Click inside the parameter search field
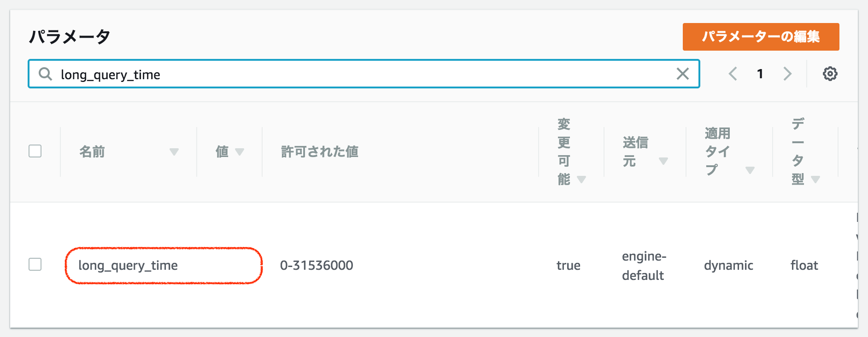This screenshot has height=337, width=868. click(323, 74)
